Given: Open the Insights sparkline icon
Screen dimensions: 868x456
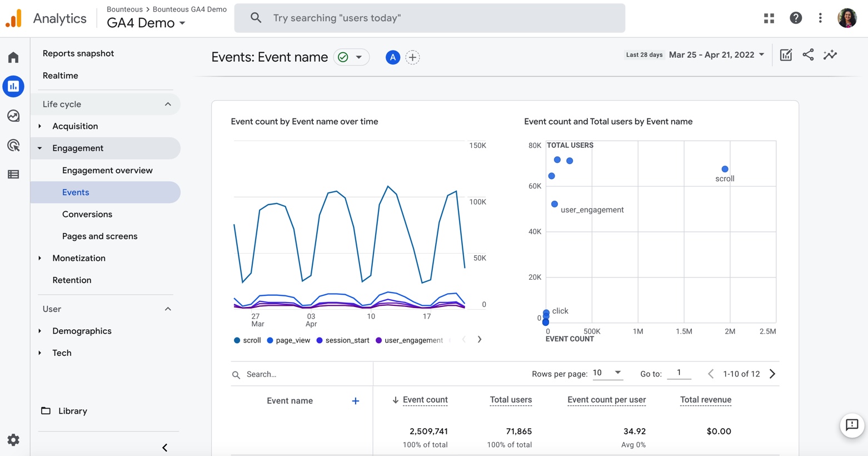Looking at the screenshot, I should click(830, 54).
